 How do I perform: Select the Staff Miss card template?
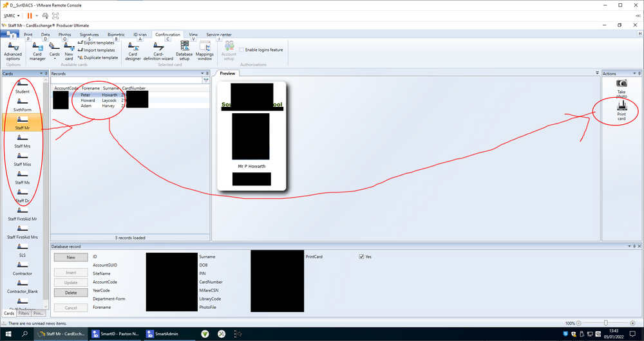coord(22,159)
